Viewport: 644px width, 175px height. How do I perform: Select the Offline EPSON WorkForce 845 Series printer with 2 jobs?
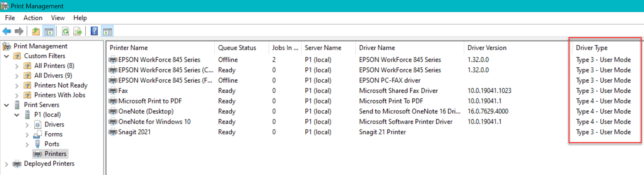pyautogui.click(x=159, y=60)
